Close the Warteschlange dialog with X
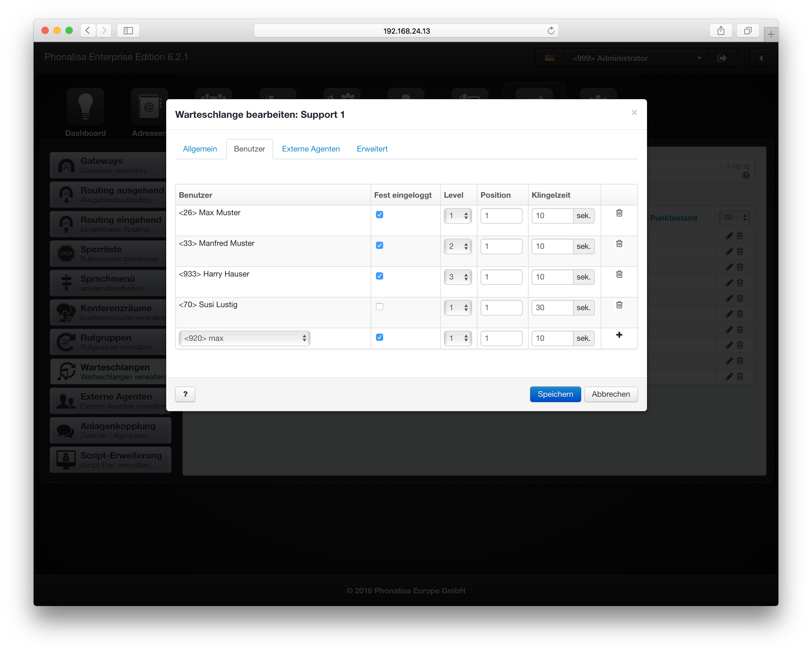The width and height of the screenshot is (812, 654). pyautogui.click(x=634, y=112)
